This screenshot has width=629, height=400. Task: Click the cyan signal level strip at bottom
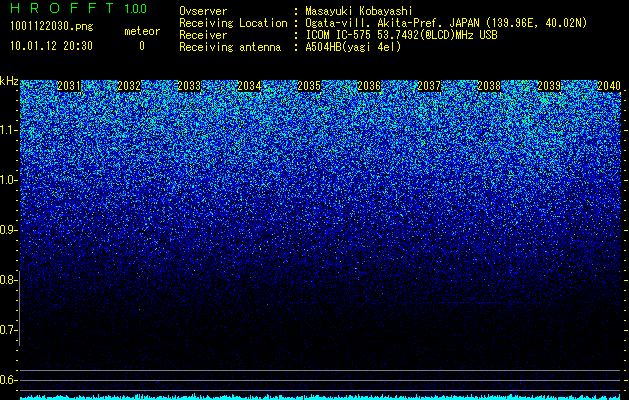321,397
